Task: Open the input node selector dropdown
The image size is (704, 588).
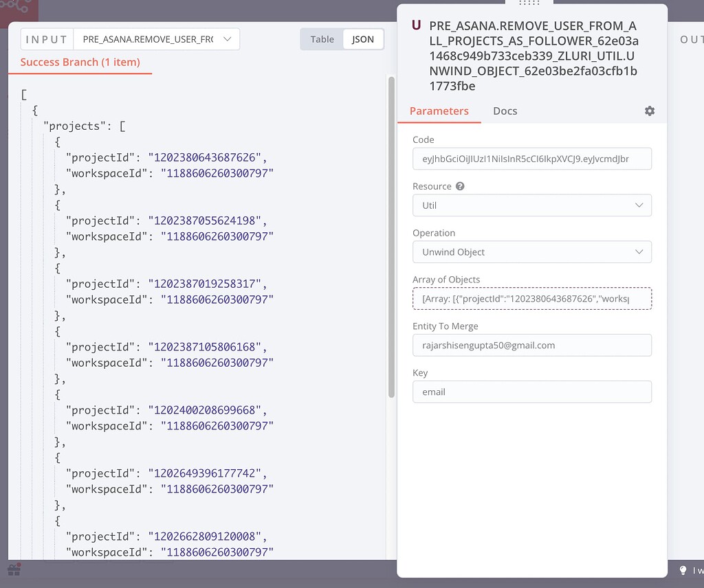Action: click(x=156, y=39)
